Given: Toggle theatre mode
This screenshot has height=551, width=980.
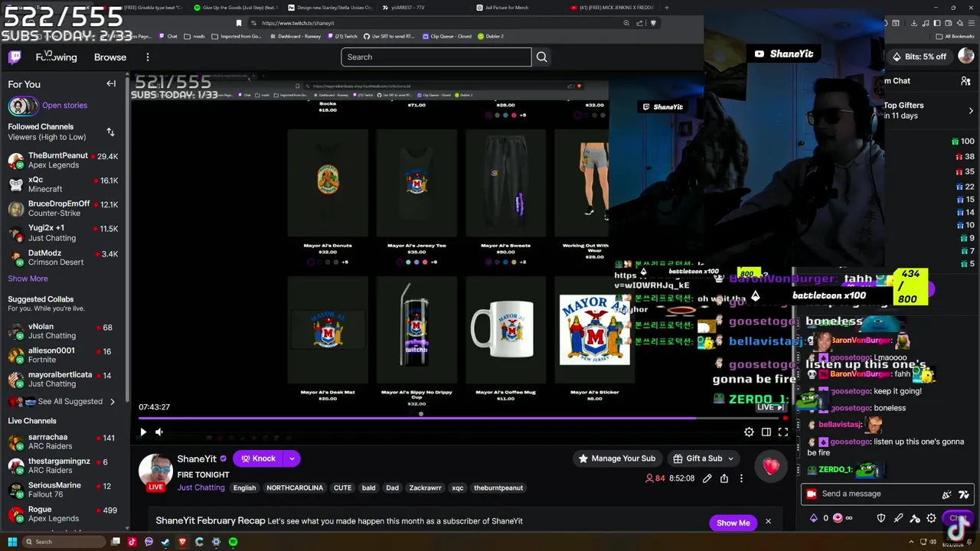Looking at the screenshot, I should coord(766,432).
